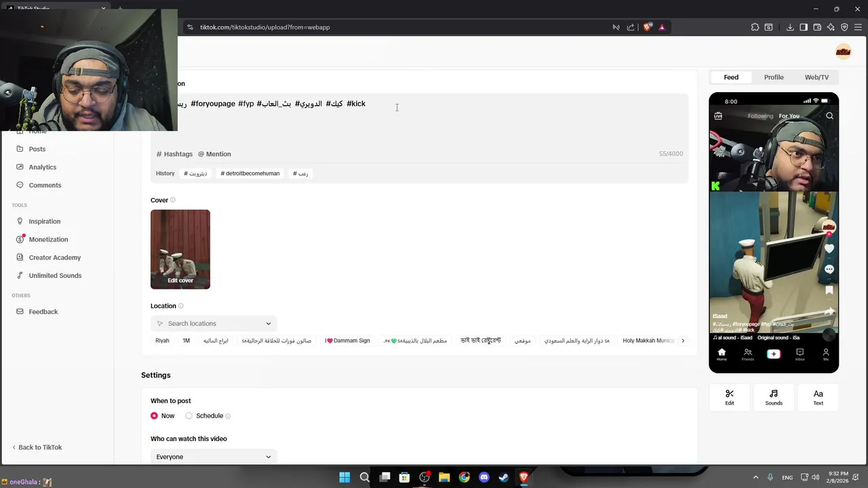Click the Brave Shields lion icon
The height and width of the screenshot is (488, 868).
648,27
